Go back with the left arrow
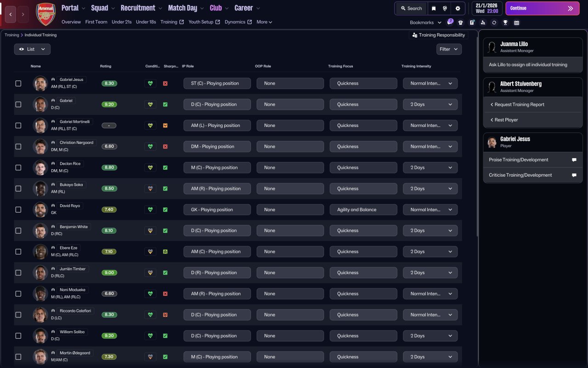588x368 pixels. pos(11,14)
